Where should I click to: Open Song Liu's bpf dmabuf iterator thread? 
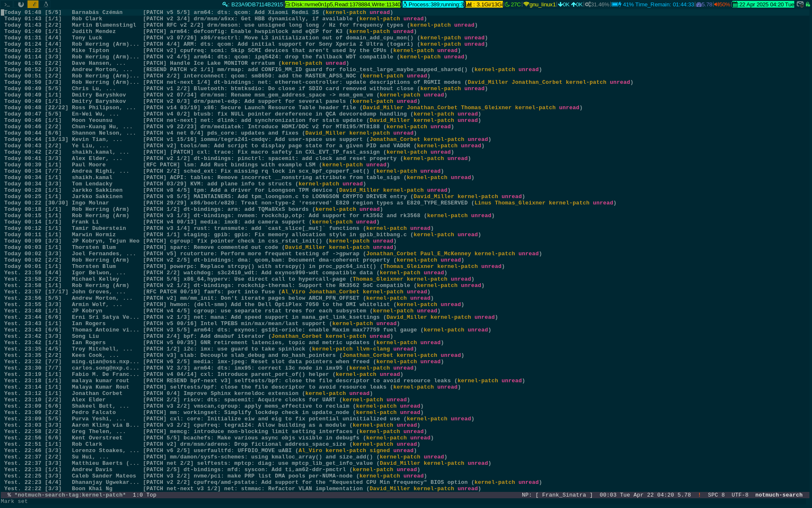click(x=406, y=336)
